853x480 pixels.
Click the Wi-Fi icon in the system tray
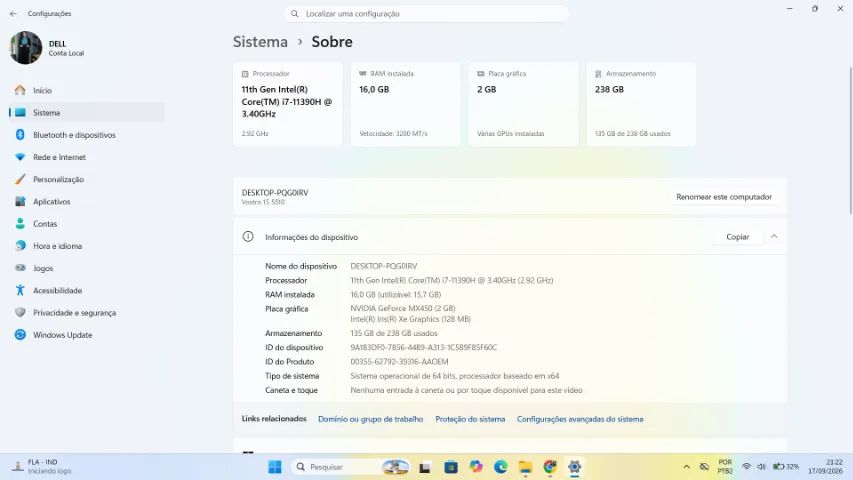[746, 467]
